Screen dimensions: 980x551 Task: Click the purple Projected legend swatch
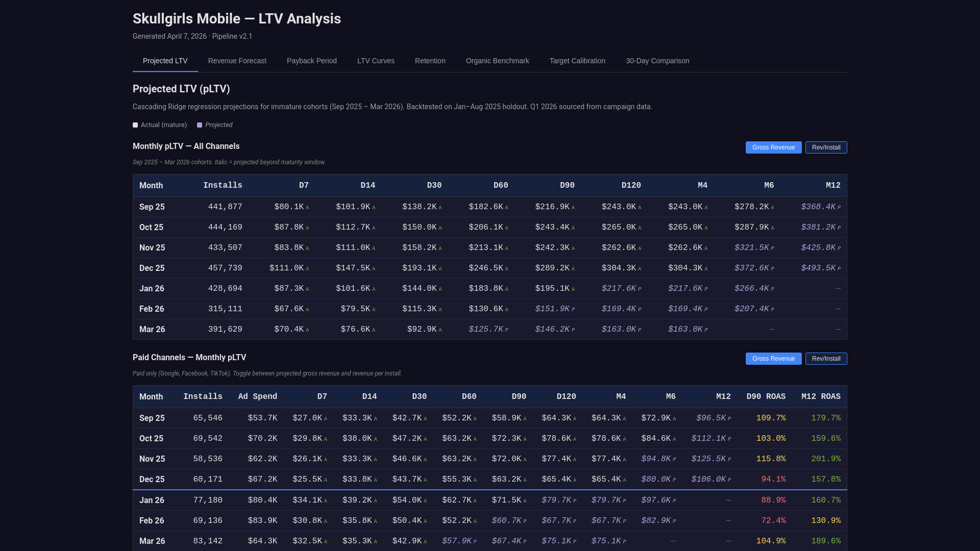[200, 125]
